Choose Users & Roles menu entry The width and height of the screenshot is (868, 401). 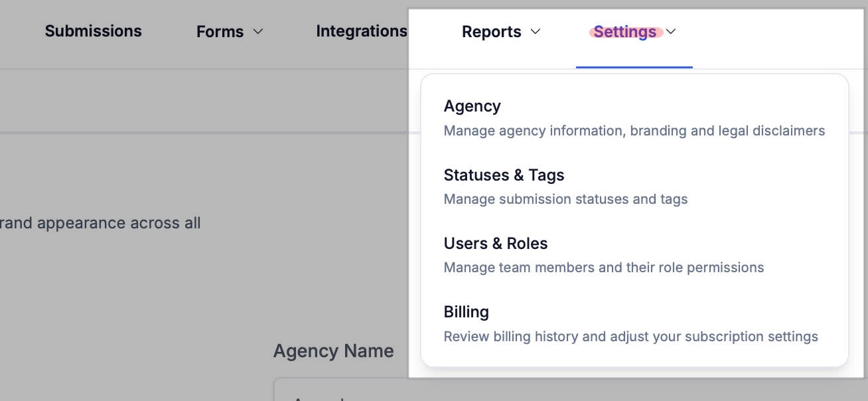pyautogui.click(x=495, y=244)
